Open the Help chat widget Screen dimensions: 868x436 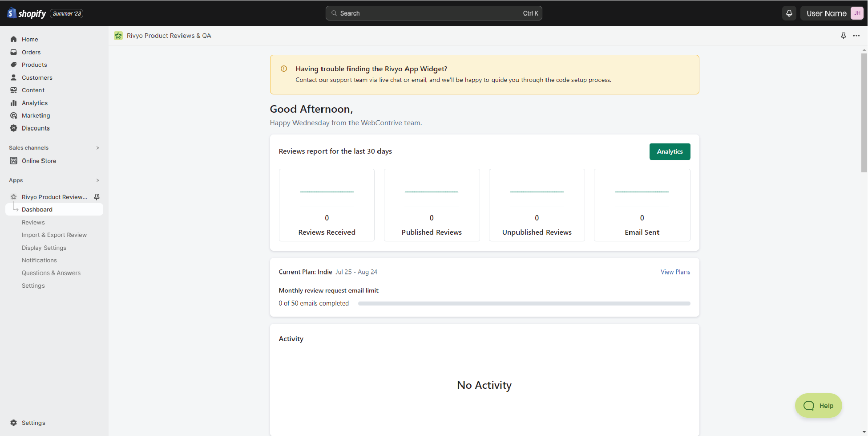(818, 406)
